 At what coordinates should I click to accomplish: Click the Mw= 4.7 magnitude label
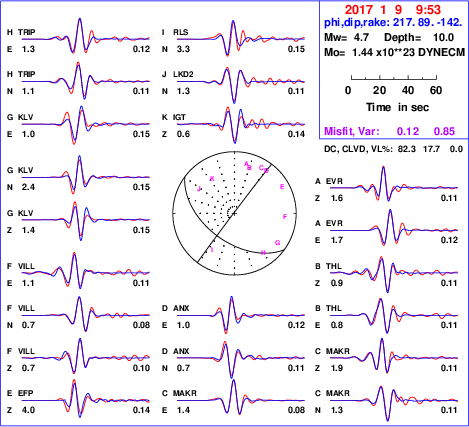click(x=346, y=37)
